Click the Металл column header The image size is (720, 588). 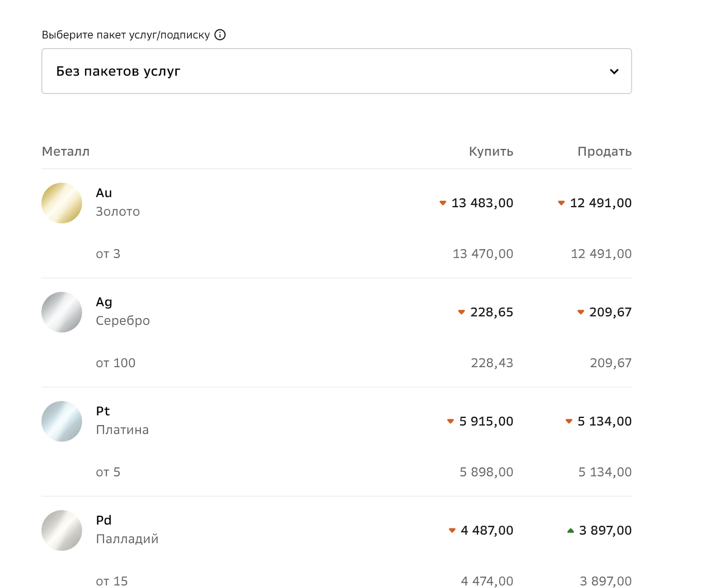click(x=66, y=152)
